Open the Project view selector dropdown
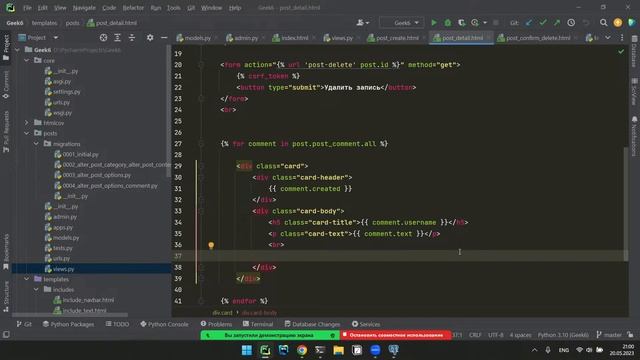This screenshot has height=360, width=640. click(x=38, y=38)
